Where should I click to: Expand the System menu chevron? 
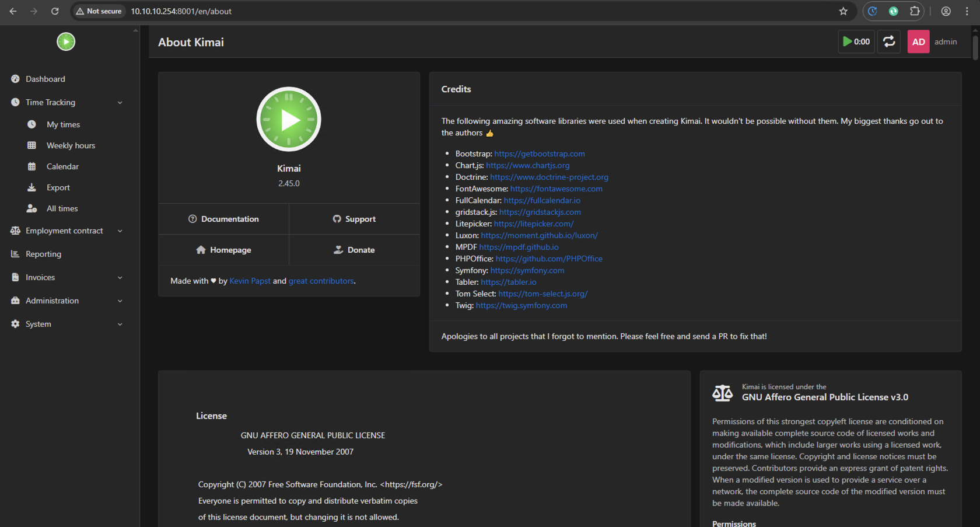[x=120, y=324]
